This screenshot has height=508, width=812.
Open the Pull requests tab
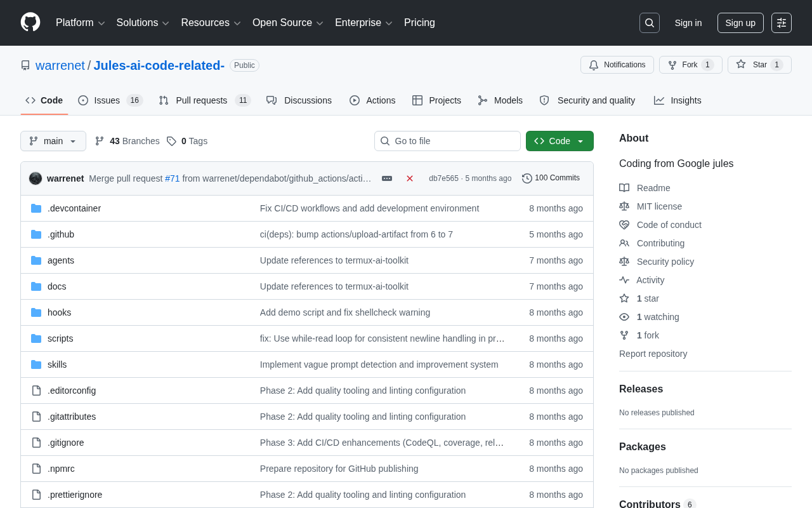pyautogui.click(x=205, y=100)
